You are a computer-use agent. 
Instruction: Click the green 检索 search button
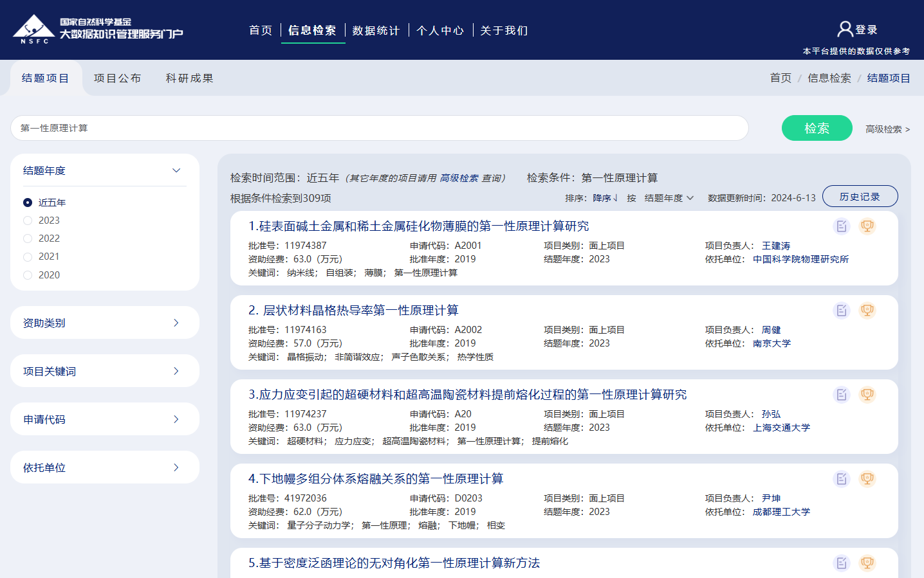pos(817,128)
